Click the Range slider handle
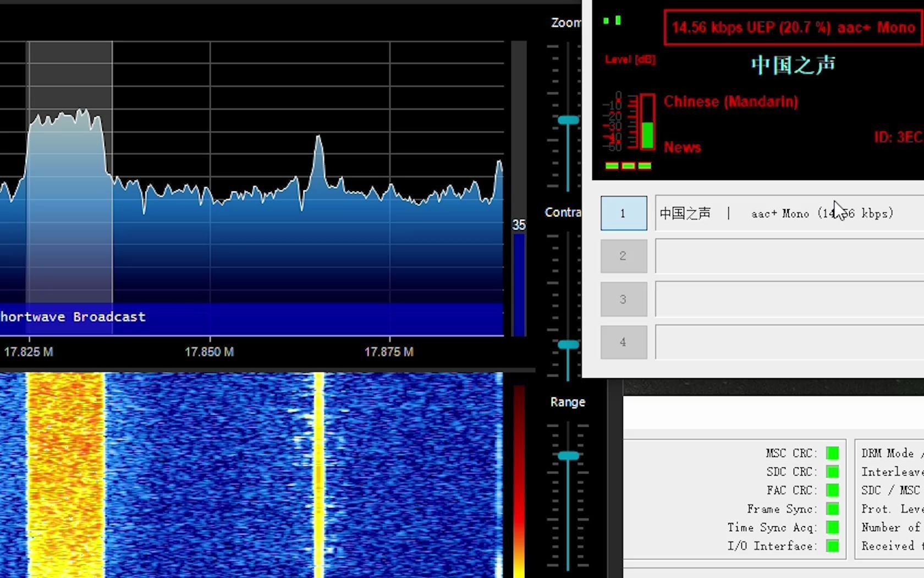 568,455
